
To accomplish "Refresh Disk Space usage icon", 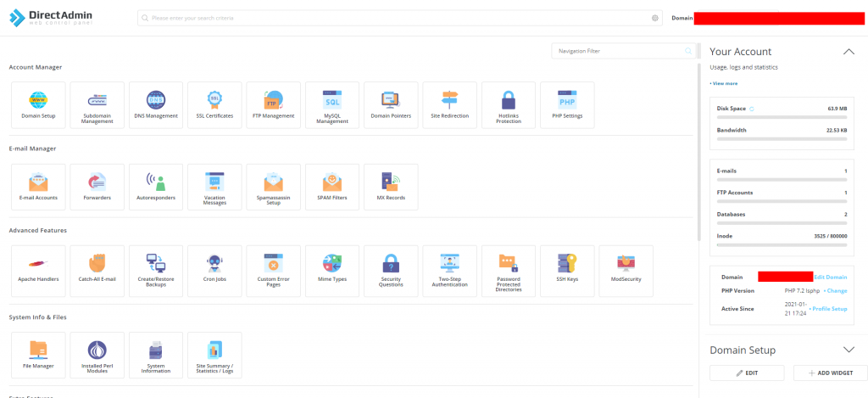I will click(752, 109).
